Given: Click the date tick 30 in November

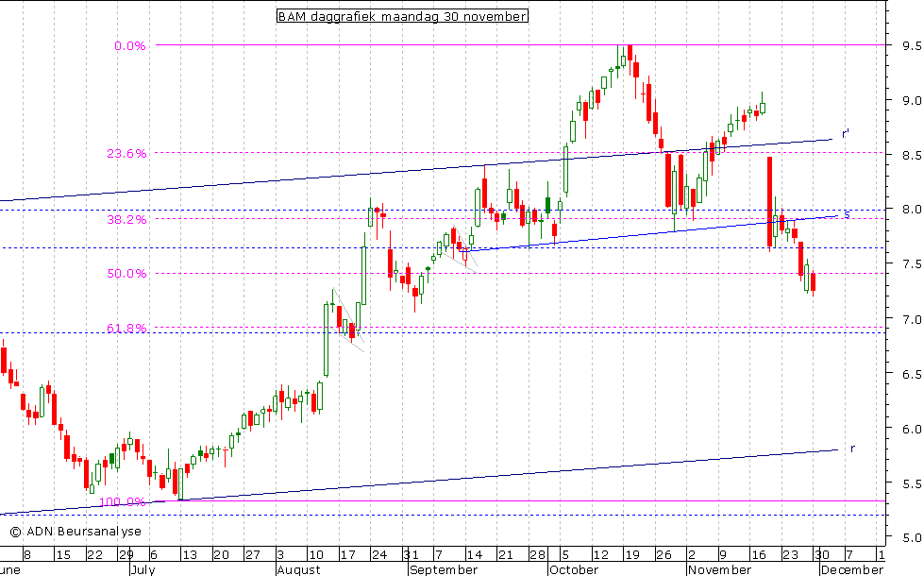Looking at the screenshot, I should click(x=822, y=555).
